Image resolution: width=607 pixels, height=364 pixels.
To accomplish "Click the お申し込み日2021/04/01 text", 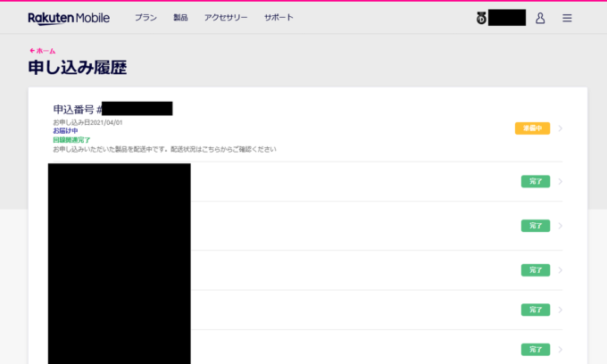I will 87,122.
